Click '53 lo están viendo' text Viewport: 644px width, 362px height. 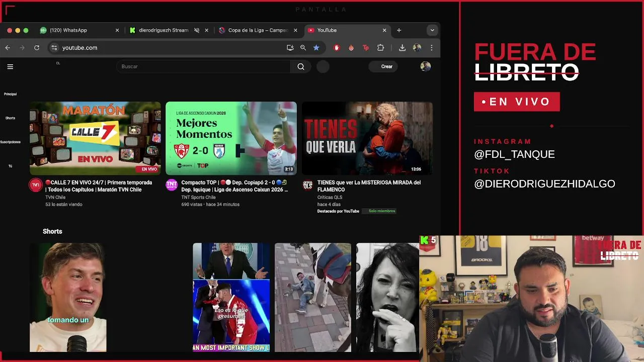[64, 204]
